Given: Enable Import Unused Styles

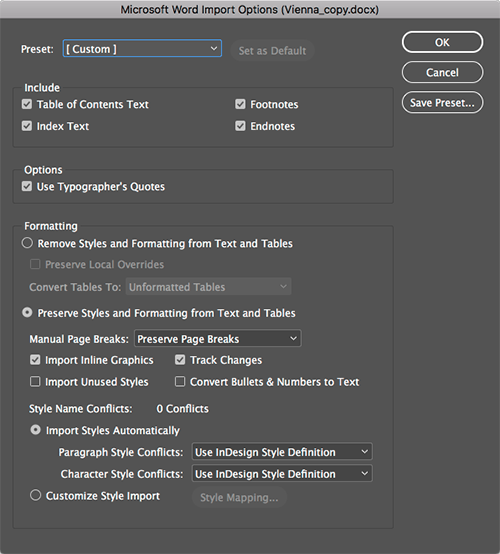Looking at the screenshot, I should (x=35, y=382).
